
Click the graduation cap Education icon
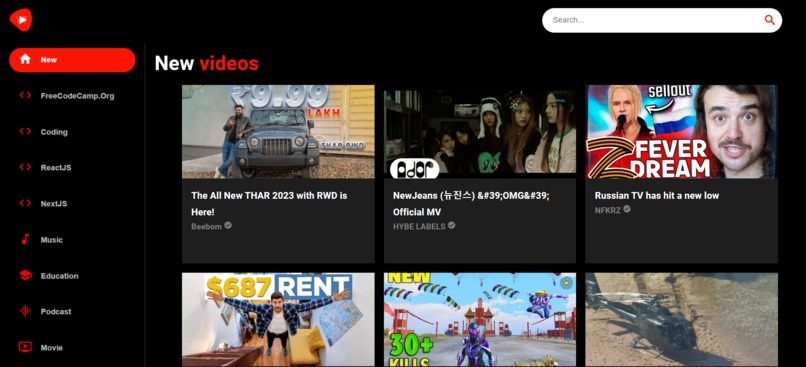point(25,276)
